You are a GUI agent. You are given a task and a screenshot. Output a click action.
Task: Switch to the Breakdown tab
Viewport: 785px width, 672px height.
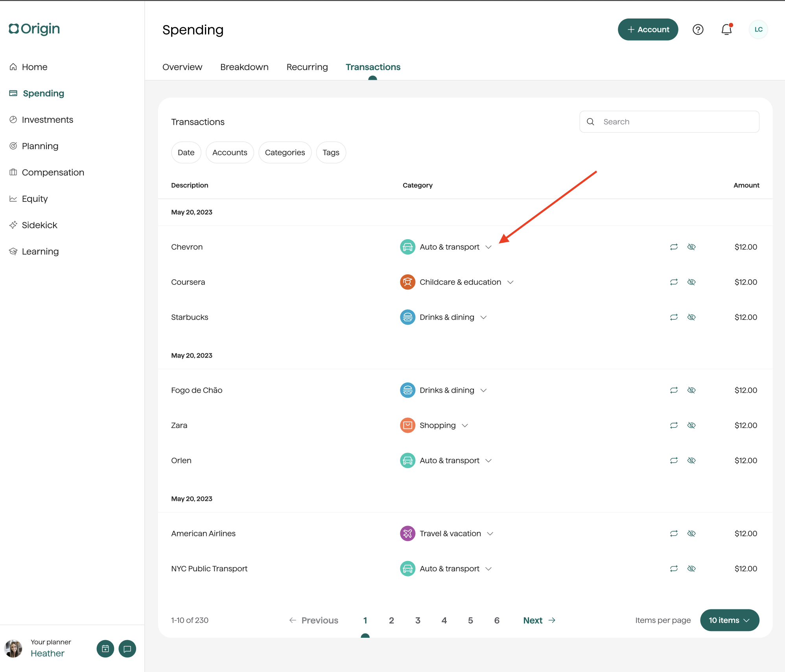[x=244, y=67]
